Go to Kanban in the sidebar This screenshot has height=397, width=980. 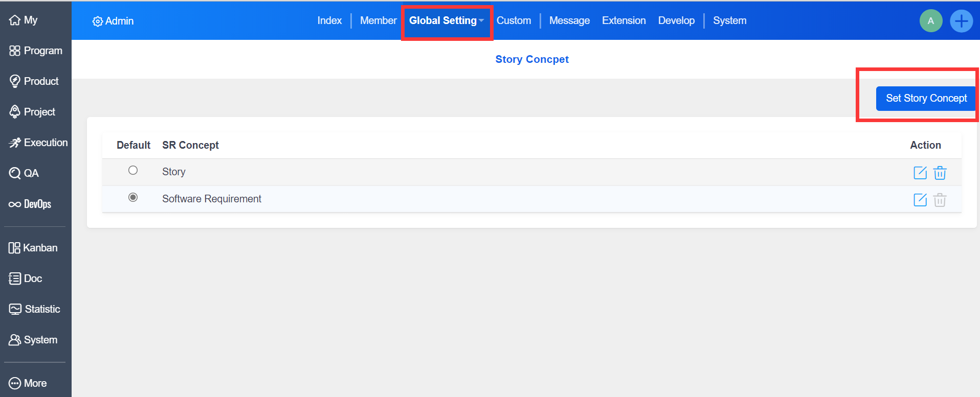click(x=33, y=248)
